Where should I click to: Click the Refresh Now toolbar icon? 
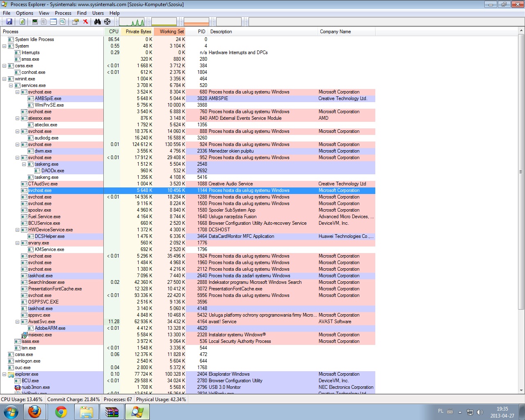click(22, 22)
